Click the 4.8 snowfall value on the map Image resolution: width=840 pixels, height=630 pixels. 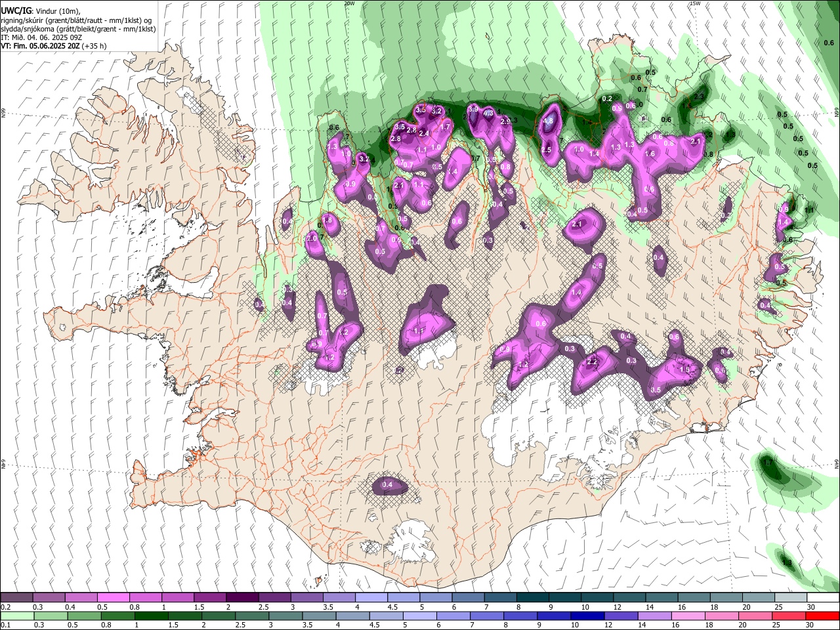(x=549, y=121)
